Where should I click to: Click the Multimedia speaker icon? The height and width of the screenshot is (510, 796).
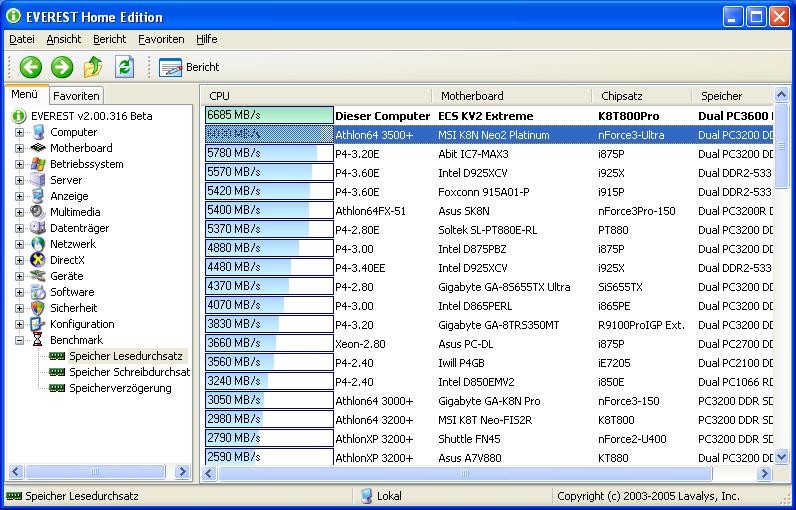[x=38, y=212]
